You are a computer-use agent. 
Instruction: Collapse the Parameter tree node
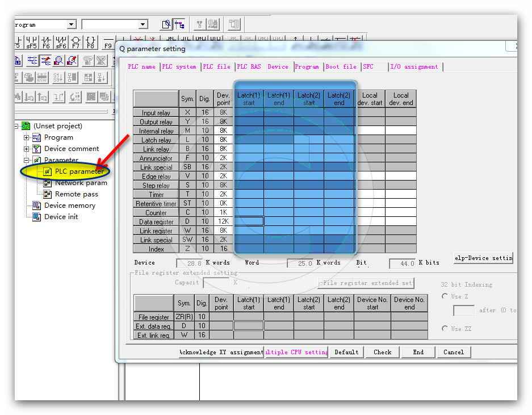[x=26, y=160]
